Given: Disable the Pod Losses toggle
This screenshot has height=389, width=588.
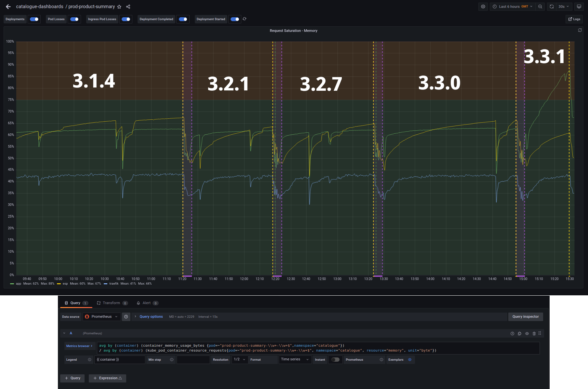Looking at the screenshot, I should (74, 19).
